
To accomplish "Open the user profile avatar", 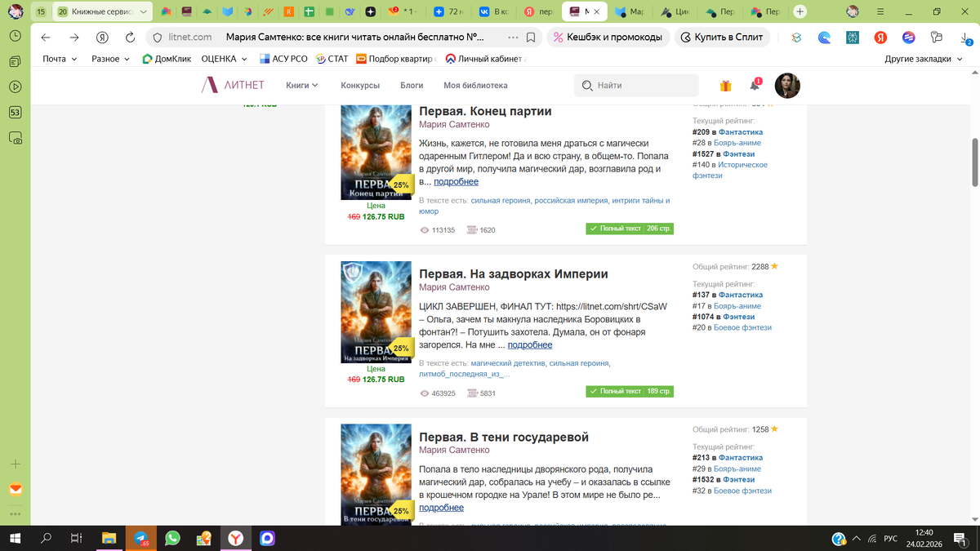I will point(787,86).
